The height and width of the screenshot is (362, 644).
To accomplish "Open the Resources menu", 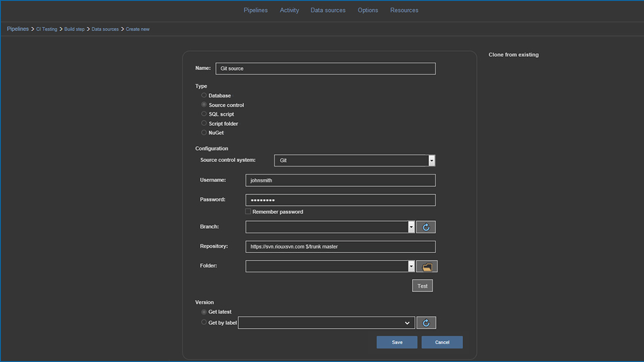I will point(404,10).
